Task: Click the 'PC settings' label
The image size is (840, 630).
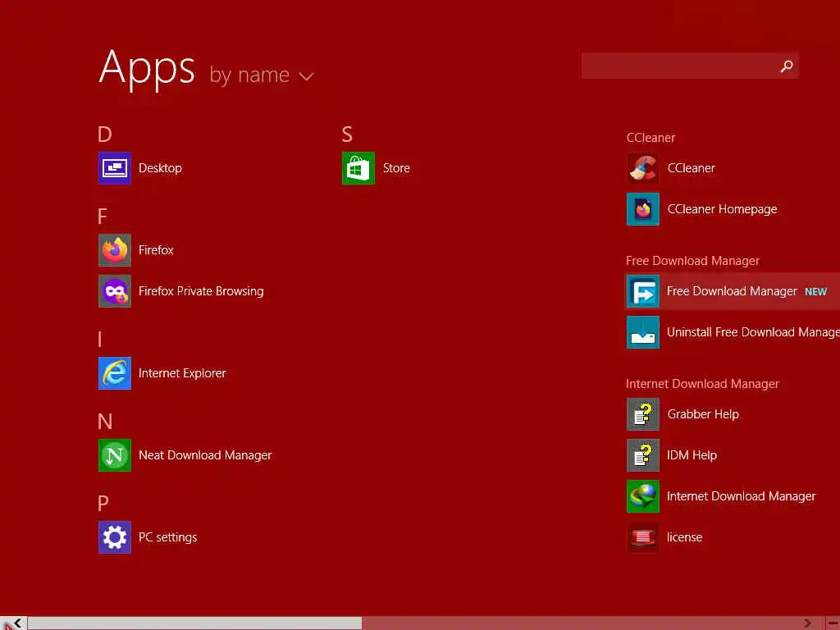Action: click(167, 537)
